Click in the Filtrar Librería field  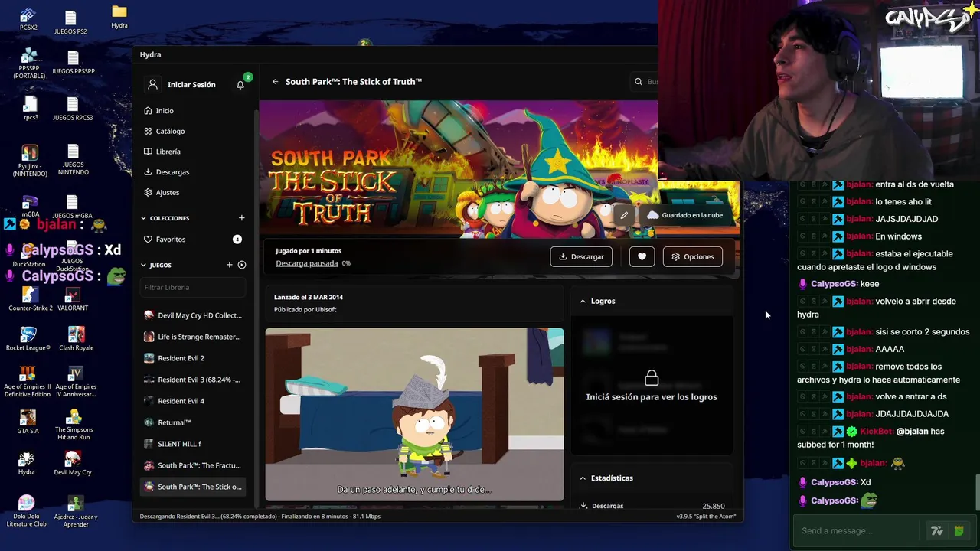[x=194, y=287]
